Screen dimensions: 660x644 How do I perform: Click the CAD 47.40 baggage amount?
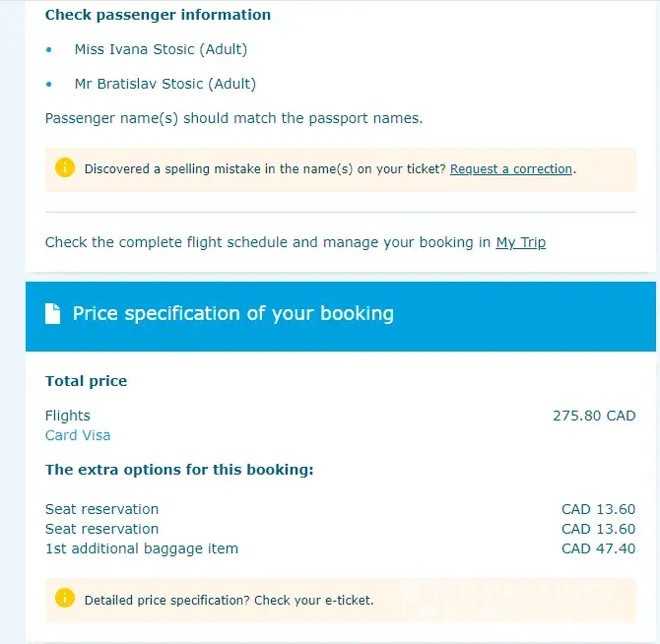(598, 548)
